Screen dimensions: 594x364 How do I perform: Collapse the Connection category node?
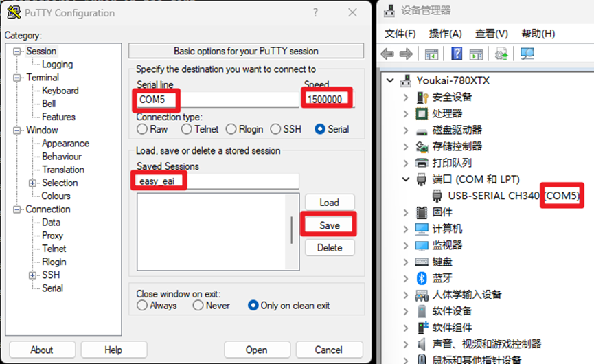point(16,209)
